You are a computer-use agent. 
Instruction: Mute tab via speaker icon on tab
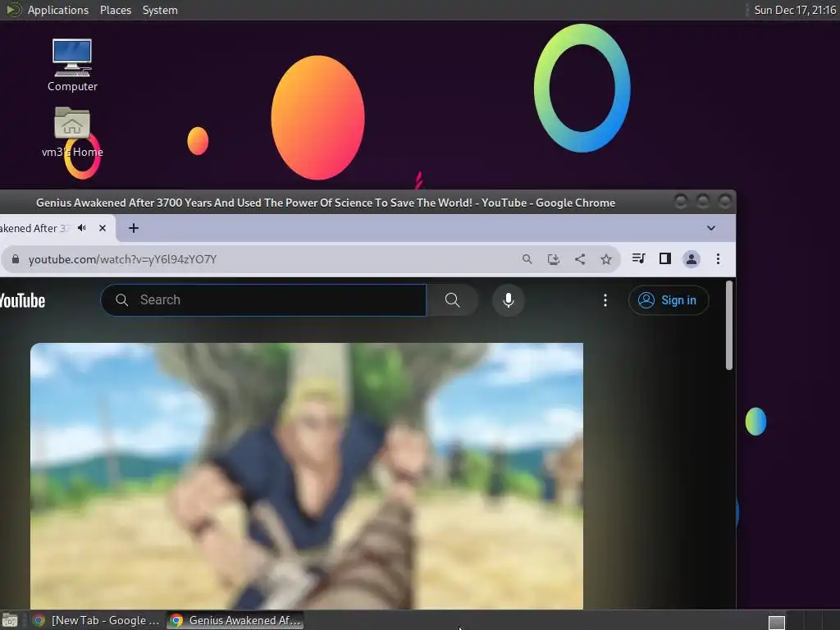(x=82, y=228)
